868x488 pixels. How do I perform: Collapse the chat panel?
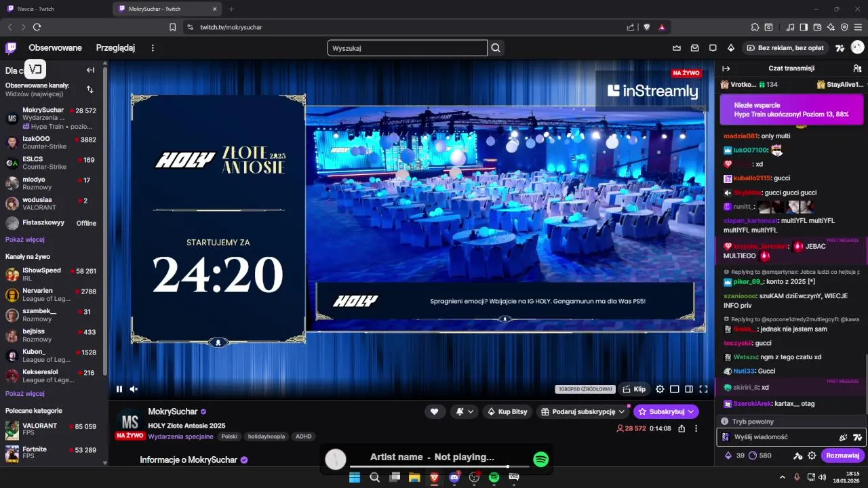point(726,68)
